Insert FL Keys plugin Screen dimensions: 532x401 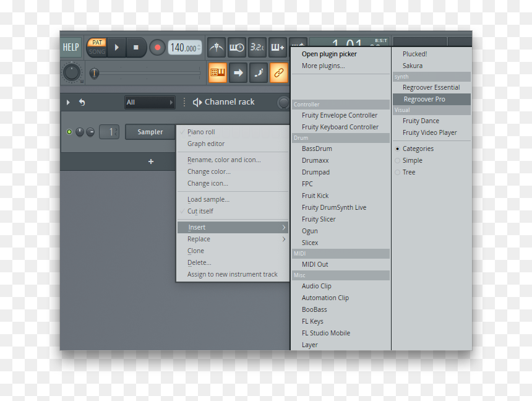pyautogui.click(x=341, y=321)
